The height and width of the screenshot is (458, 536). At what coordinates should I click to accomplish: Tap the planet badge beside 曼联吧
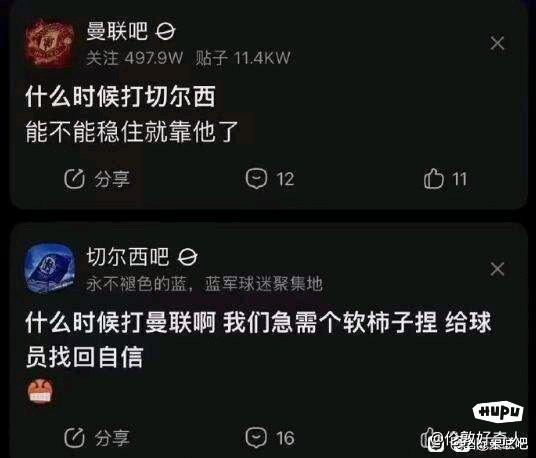click(165, 32)
